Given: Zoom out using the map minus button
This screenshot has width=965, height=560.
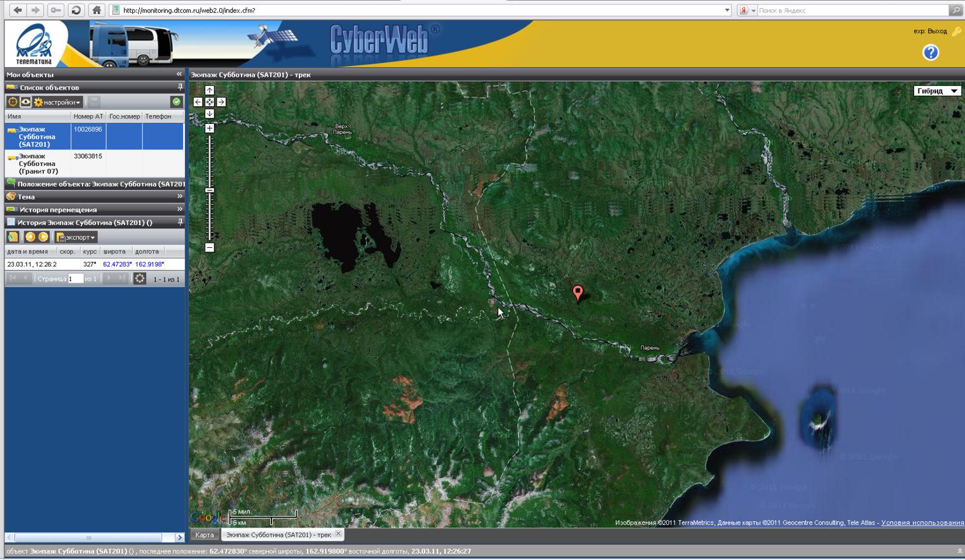Looking at the screenshot, I should pos(210,247).
